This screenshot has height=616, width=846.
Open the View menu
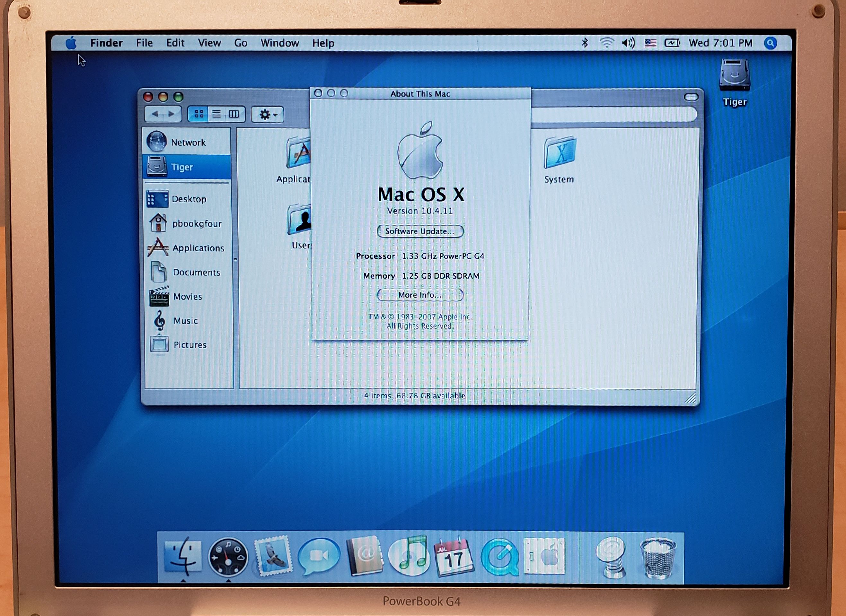[x=209, y=43]
